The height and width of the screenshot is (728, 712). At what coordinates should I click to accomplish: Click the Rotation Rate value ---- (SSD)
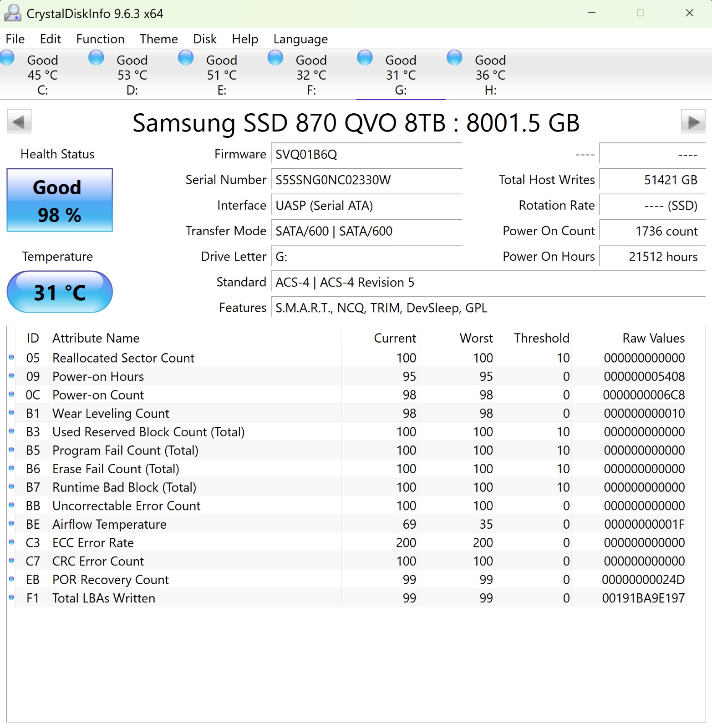(x=652, y=206)
